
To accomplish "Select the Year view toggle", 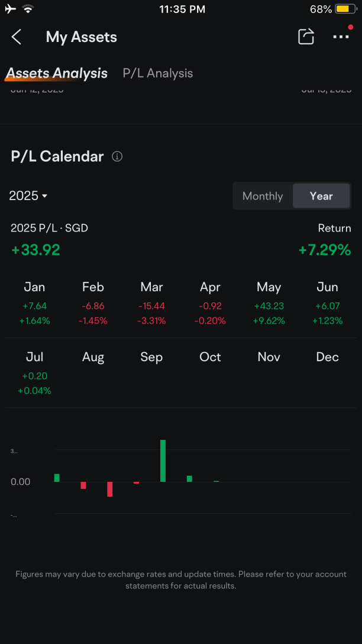I will coord(321,196).
